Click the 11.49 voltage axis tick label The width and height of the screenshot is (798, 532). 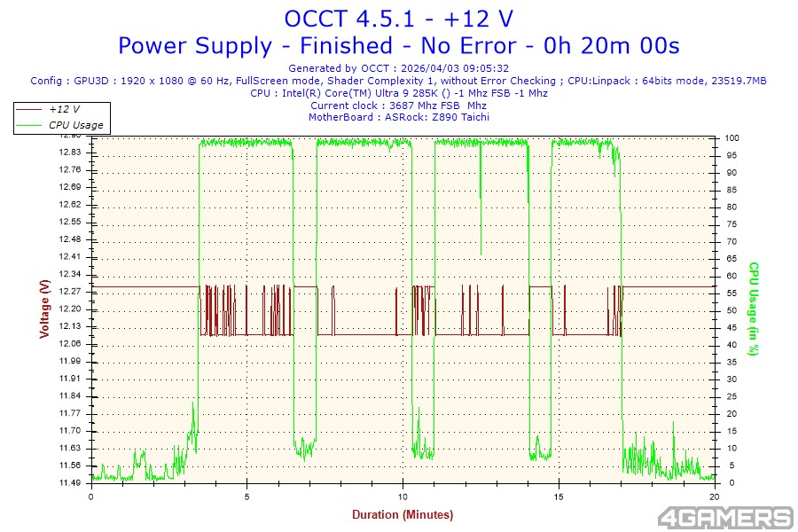pyautogui.click(x=69, y=483)
